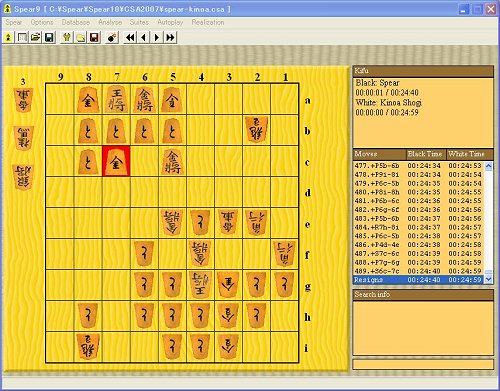
Task: Select the white piece on square 4f
Action: click(x=200, y=253)
